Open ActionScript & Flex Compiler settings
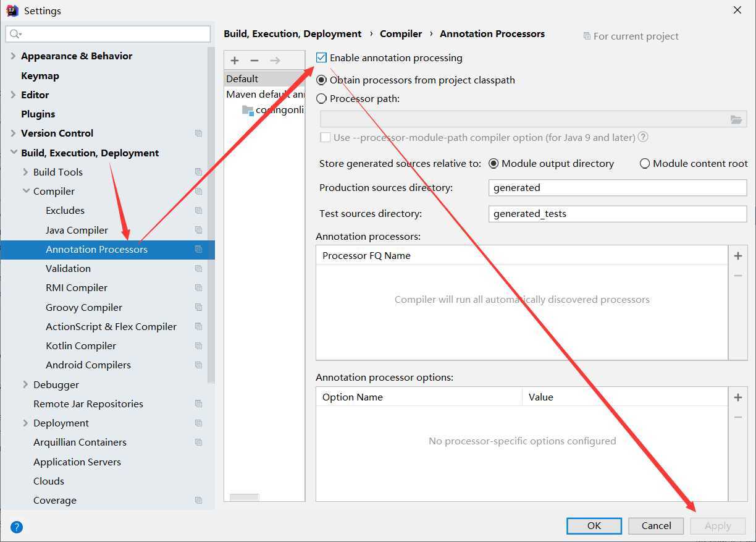 click(111, 326)
